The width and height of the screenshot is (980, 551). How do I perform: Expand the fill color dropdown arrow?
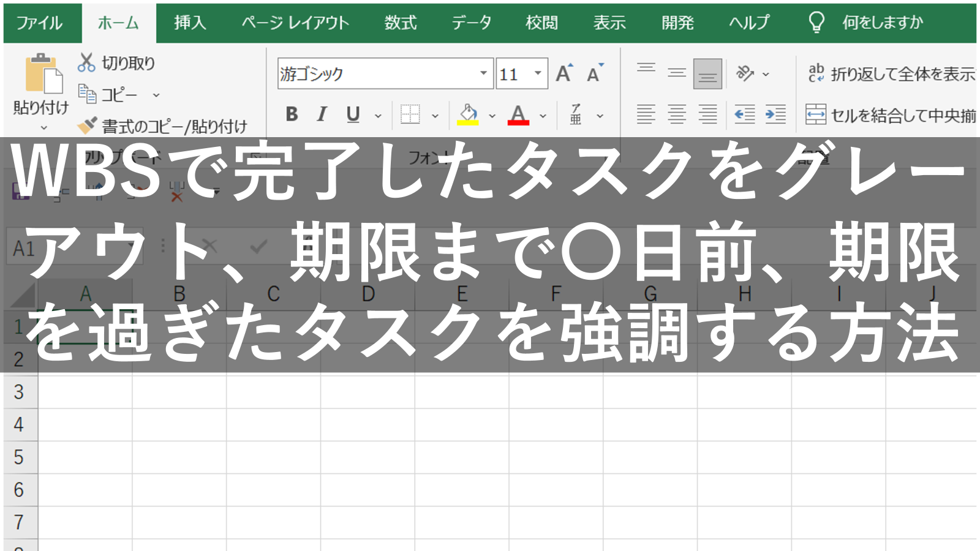[x=492, y=116]
